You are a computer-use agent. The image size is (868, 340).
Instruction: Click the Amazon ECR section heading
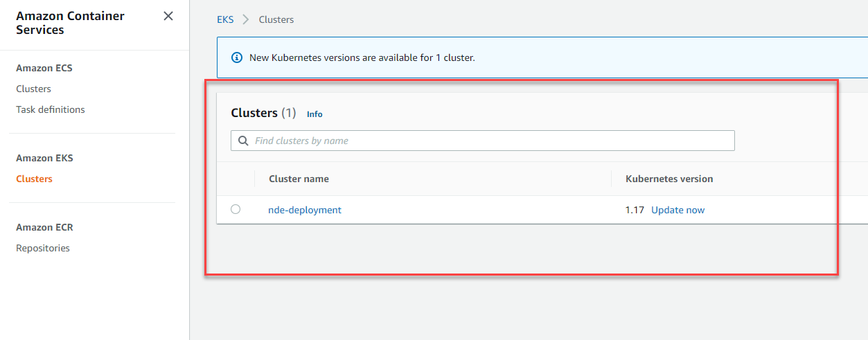click(x=44, y=227)
